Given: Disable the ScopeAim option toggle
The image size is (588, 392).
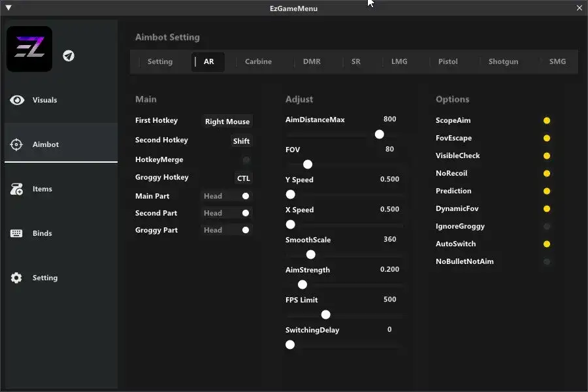Looking at the screenshot, I should click(x=546, y=121).
